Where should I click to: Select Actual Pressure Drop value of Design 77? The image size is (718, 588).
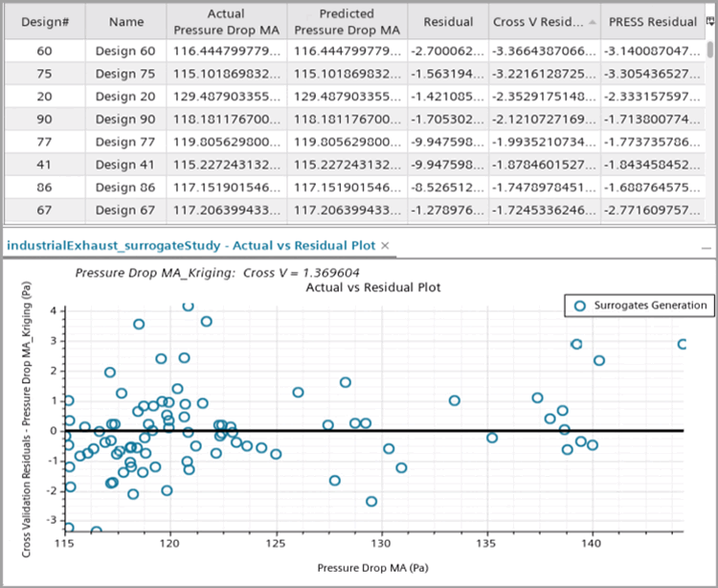(227, 142)
